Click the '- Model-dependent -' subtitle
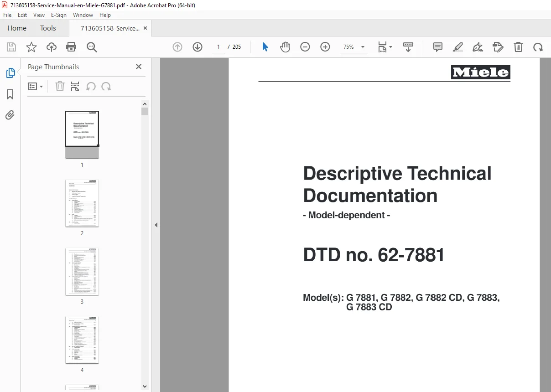551x392 pixels. 346,215
